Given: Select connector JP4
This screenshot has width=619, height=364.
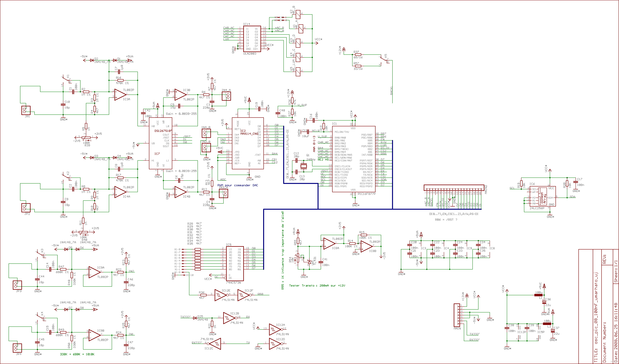Looking at the screenshot, I should click(x=17, y=348).
